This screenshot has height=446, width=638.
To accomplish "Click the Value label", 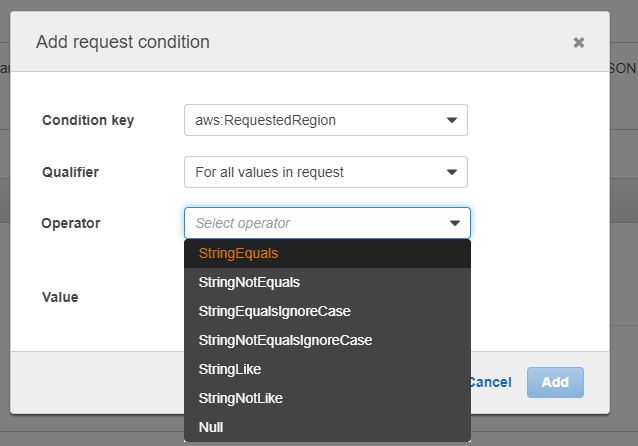I will [x=60, y=297].
